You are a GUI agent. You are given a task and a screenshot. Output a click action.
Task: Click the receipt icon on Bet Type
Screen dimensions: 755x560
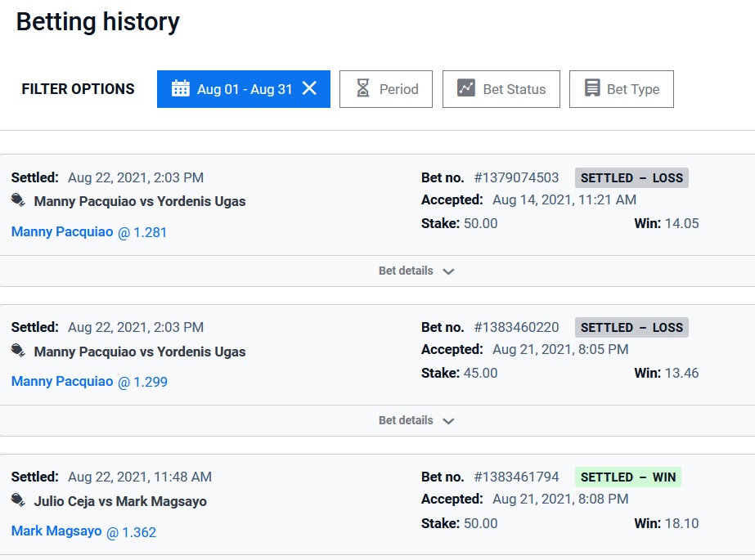(x=592, y=89)
